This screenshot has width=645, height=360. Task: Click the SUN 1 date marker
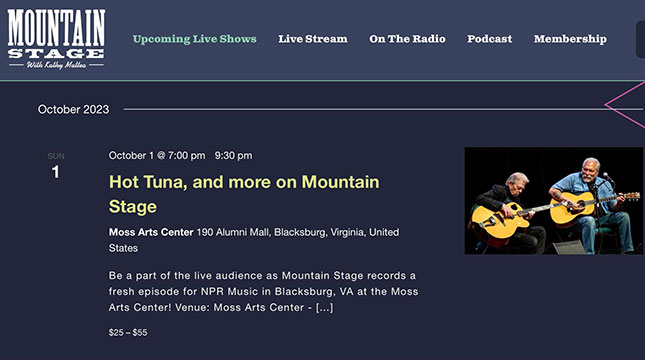coord(56,166)
